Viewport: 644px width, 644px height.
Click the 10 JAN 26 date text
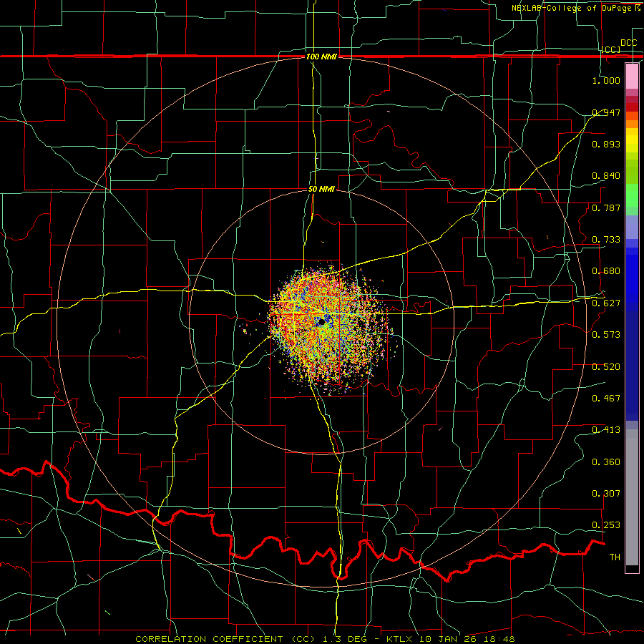pos(447,639)
